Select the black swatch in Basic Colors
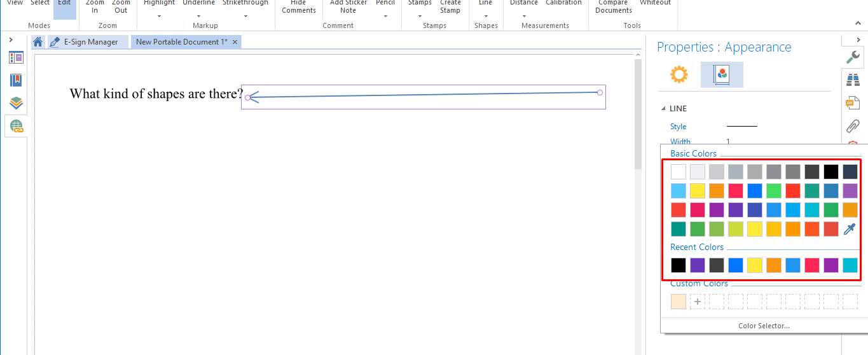 click(831, 172)
